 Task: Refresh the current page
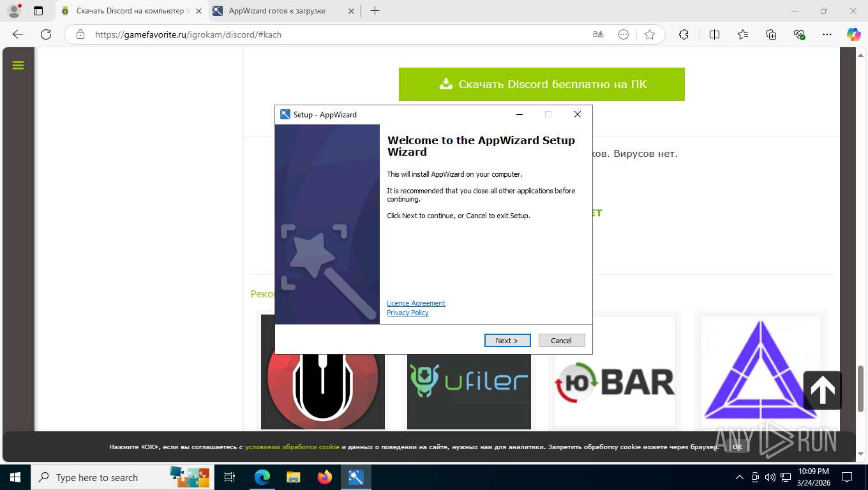[46, 34]
